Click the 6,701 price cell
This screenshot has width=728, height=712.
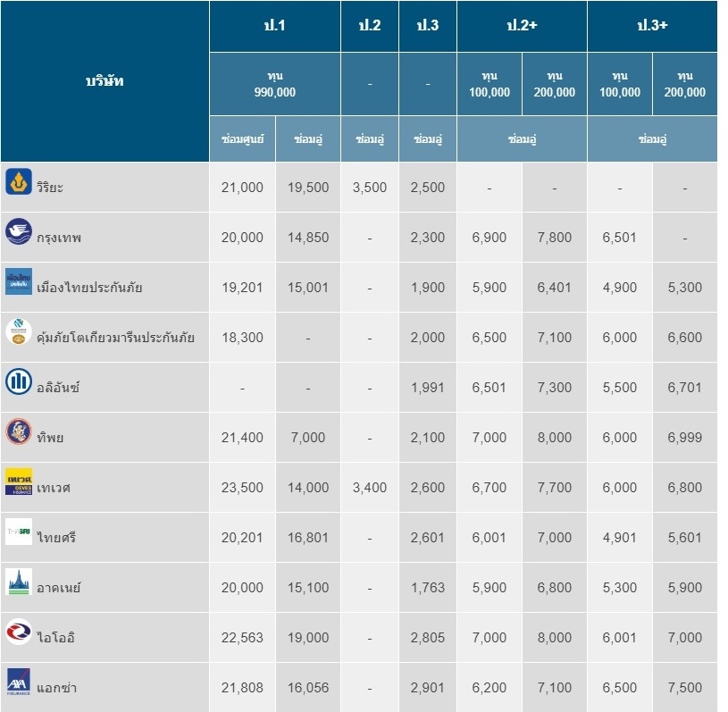coord(685,388)
